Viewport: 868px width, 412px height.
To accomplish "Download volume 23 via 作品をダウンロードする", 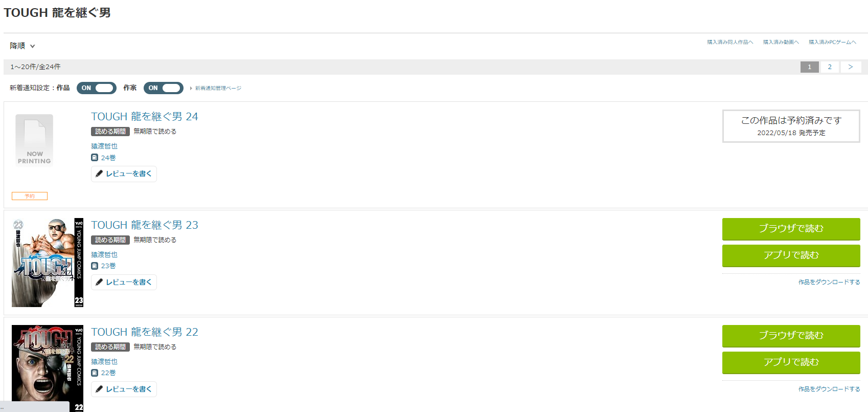I will 829,282.
